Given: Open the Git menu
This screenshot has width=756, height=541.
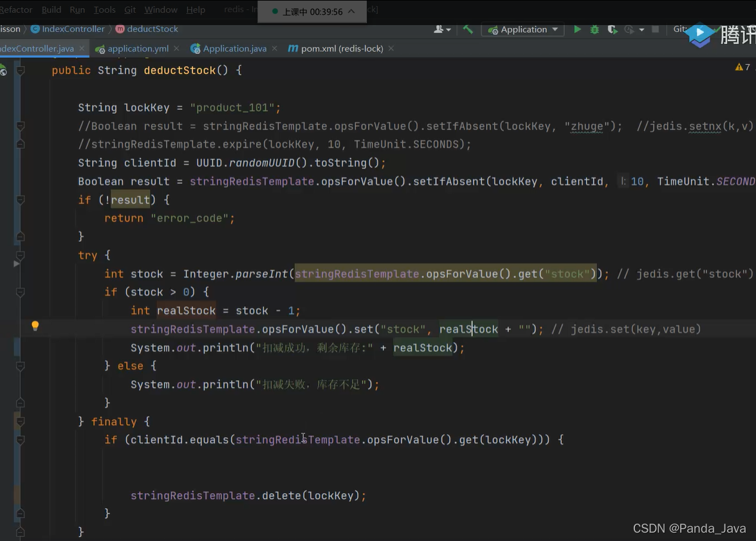Looking at the screenshot, I should pos(130,10).
